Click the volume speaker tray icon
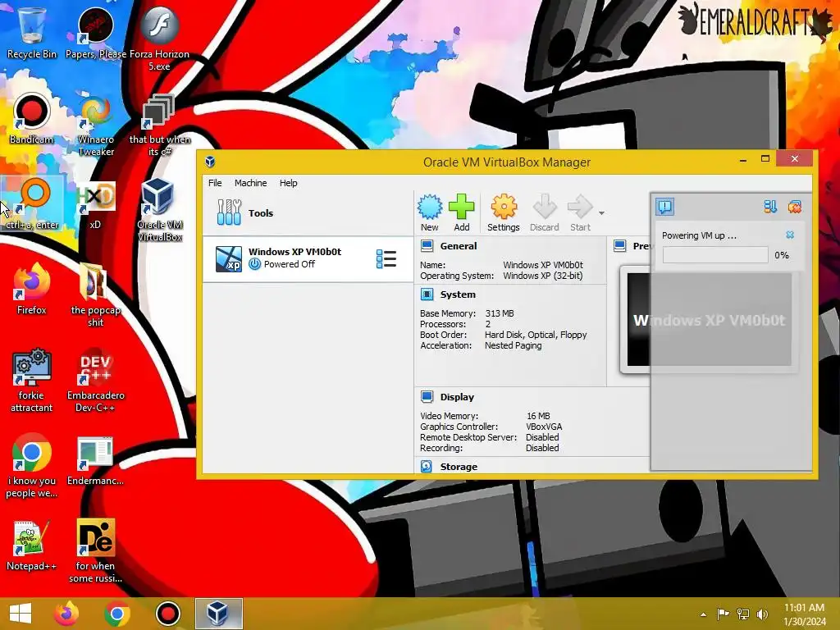840x630 pixels. pos(762,614)
